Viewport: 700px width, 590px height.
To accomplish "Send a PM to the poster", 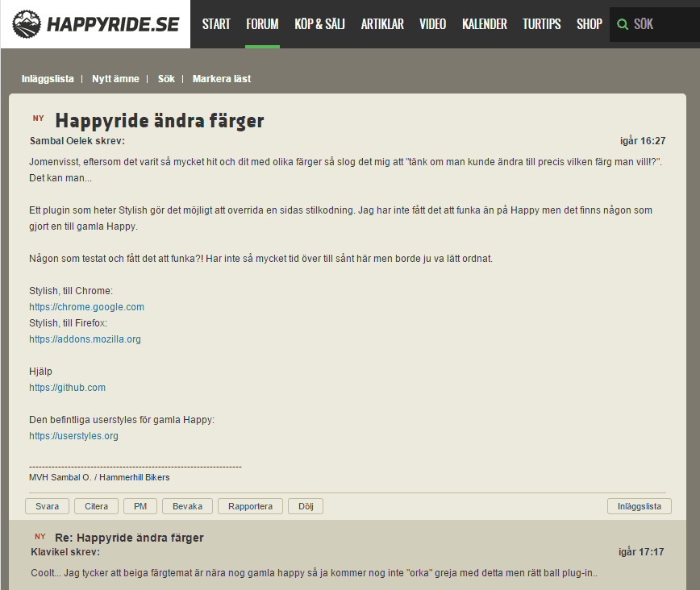I will [140, 507].
